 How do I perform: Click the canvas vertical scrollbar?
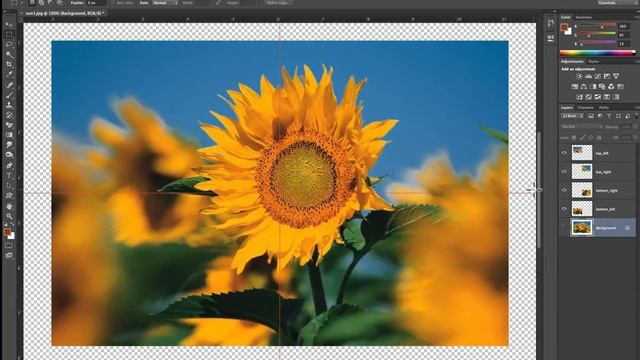(539, 189)
